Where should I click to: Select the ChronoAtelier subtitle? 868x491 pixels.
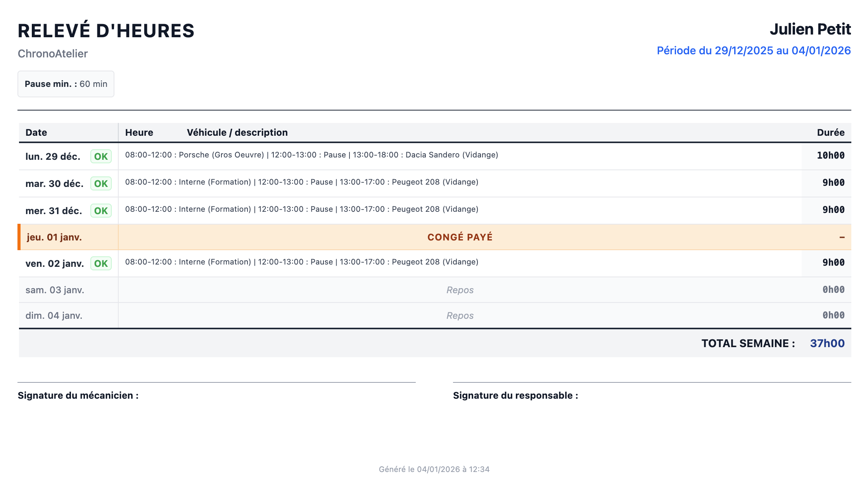click(x=53, y=54)
